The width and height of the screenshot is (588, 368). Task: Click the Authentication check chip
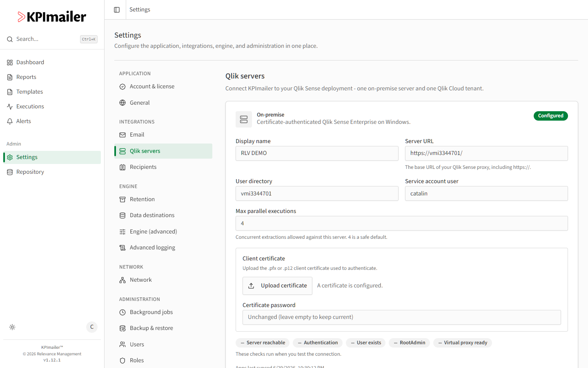tap(318, 343)
